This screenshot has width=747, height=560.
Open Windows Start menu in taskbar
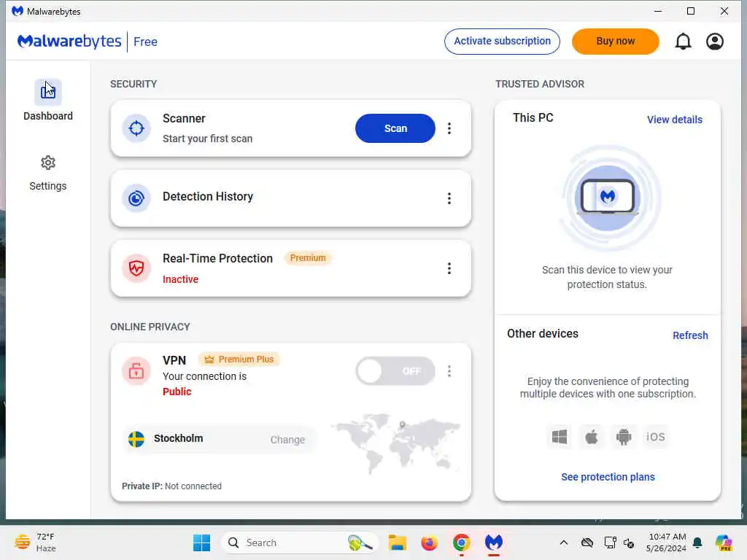tap(201, 542)
